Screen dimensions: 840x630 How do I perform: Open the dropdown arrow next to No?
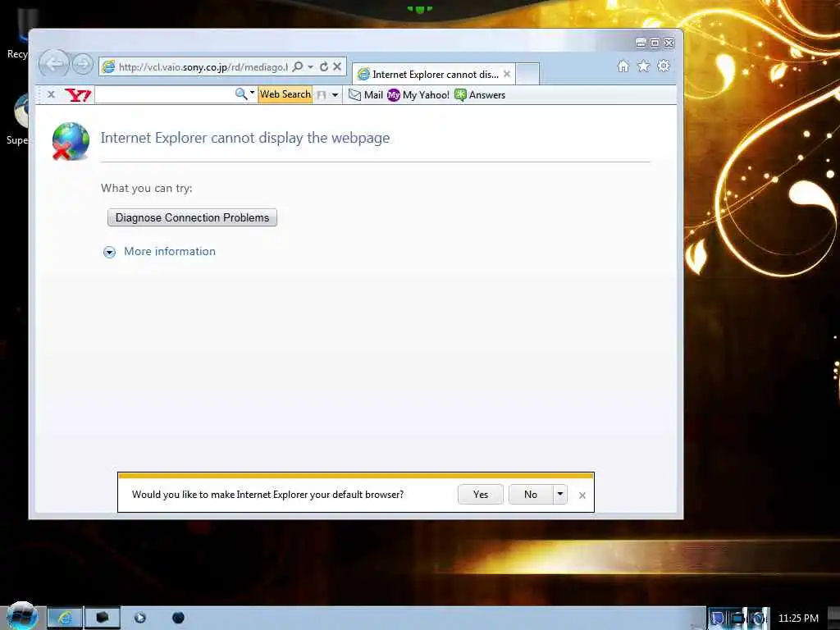(559, 494)
